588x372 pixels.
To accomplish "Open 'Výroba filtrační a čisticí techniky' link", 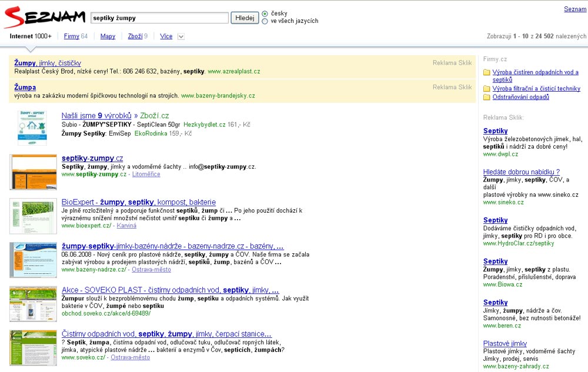I will tap(536, 88).
